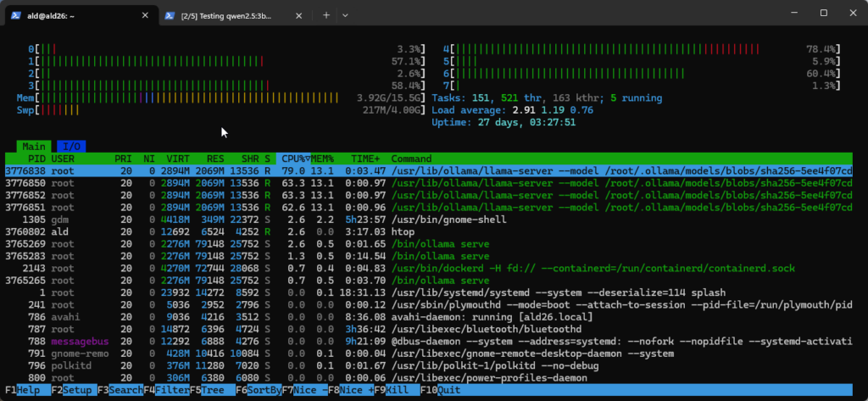
Task: Click the Mem usage meter bar
Action: [221, 97]
